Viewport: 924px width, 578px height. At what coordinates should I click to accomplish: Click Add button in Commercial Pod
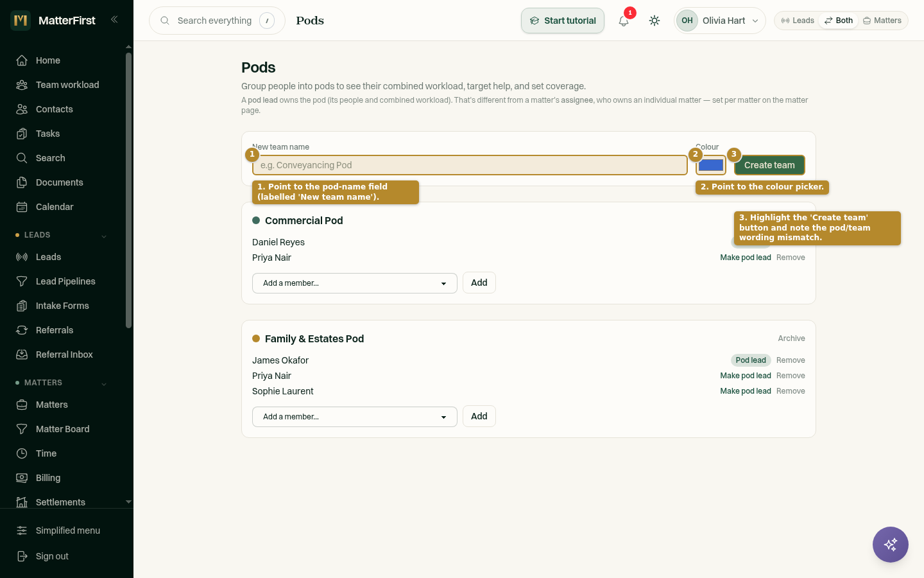[479, 283]
